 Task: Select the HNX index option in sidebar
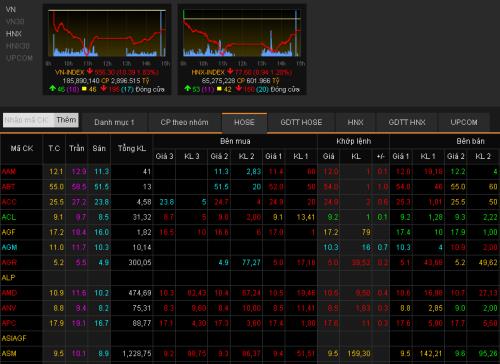[14, 34]
